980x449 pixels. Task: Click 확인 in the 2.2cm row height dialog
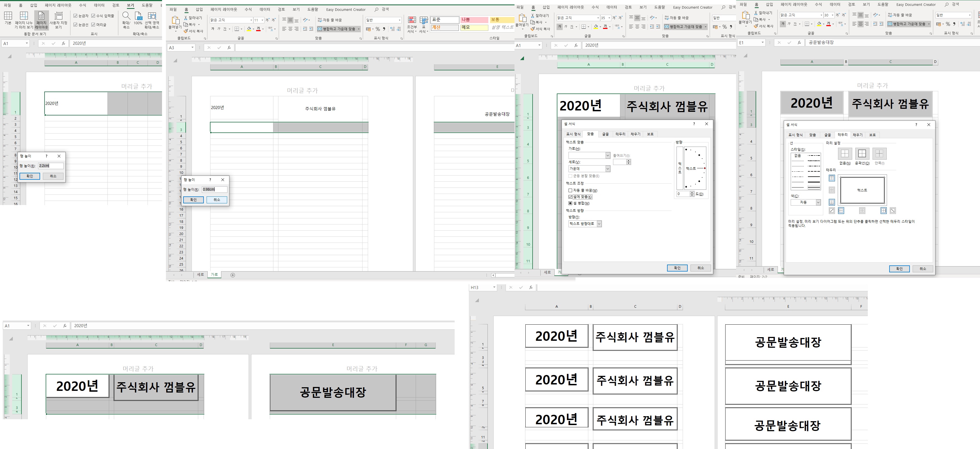tap(30, 176)
